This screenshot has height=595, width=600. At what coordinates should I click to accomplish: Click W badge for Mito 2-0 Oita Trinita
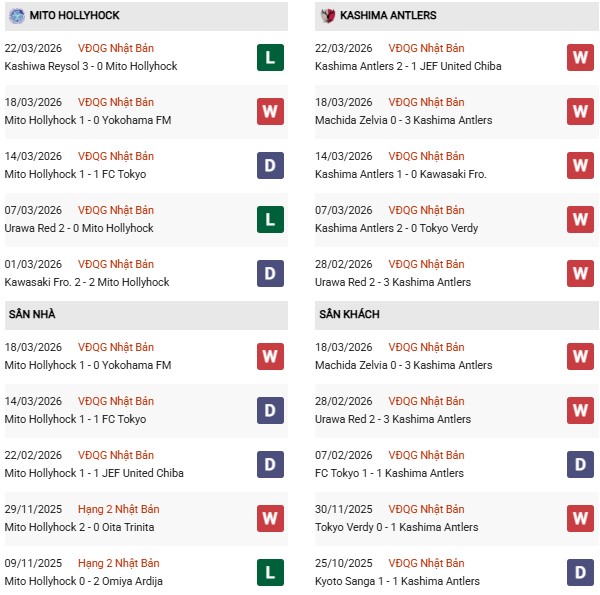[270, 518]
